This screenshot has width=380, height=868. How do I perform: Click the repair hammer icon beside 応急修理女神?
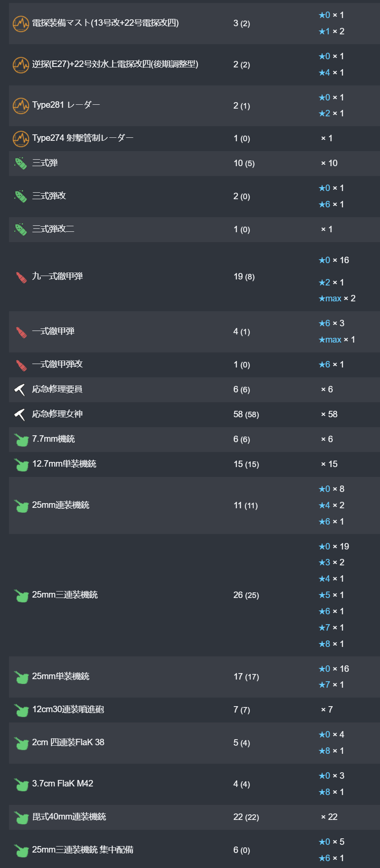click(20, 414)
